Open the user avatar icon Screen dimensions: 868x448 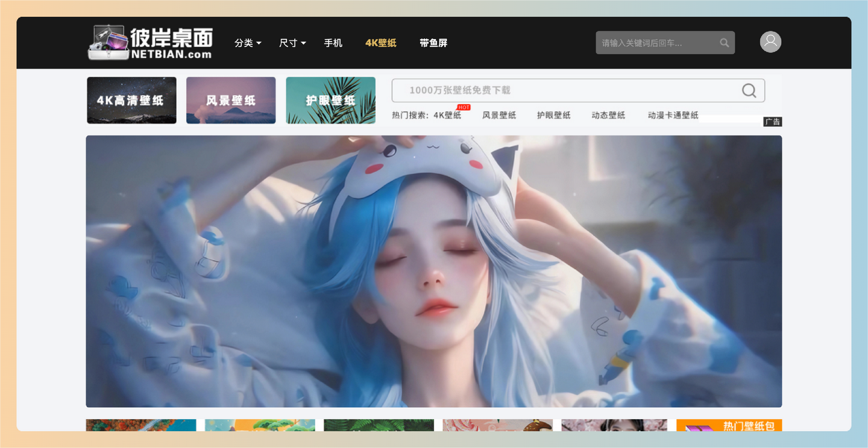tap(770, 42)
